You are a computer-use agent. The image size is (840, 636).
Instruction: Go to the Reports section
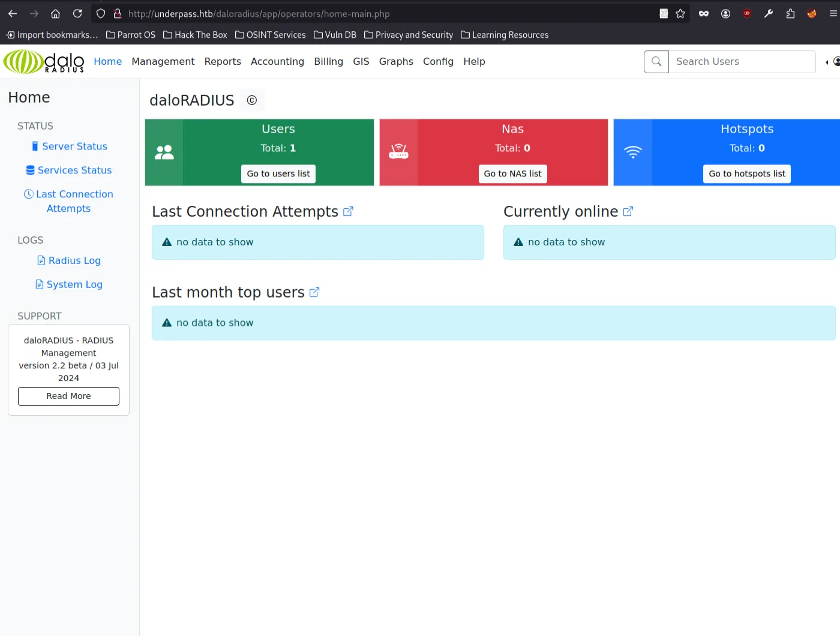223,61
